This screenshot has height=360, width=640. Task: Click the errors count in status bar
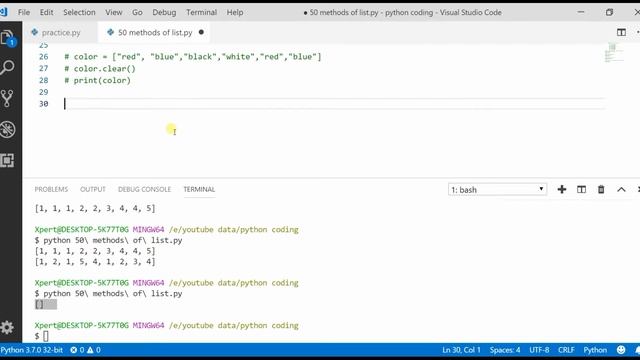tap(77, 350)
